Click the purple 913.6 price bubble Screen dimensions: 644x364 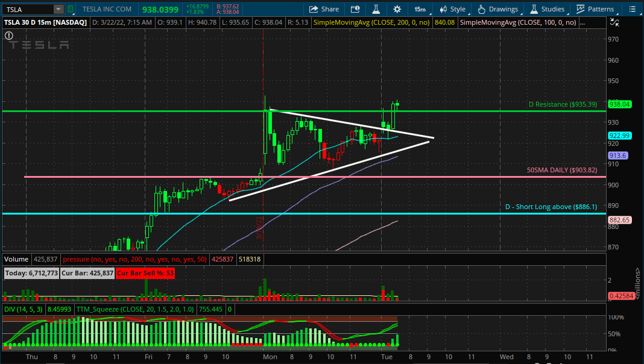pos(617,155)
